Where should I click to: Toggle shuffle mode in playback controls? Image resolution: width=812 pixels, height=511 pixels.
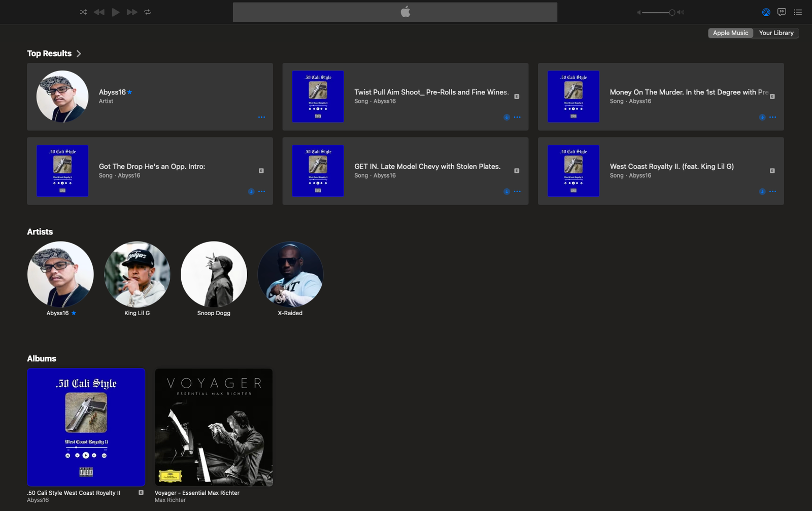tap(83, 12)
